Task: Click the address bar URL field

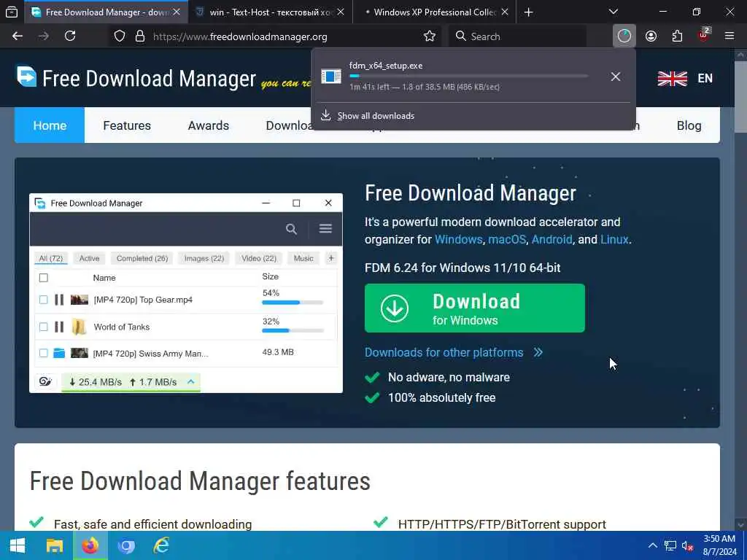Action: click(274, 36)
